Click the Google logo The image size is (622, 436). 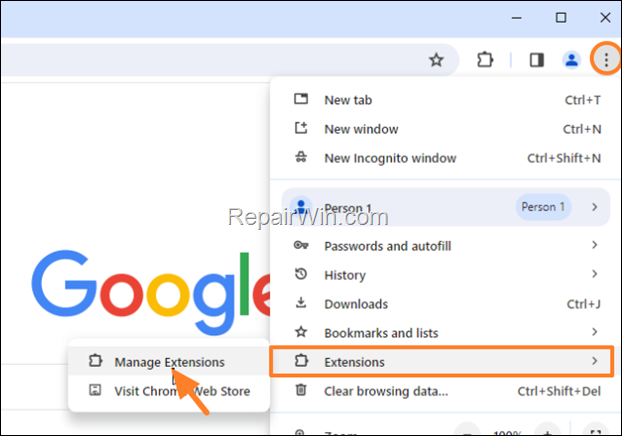tap(151, 292)
